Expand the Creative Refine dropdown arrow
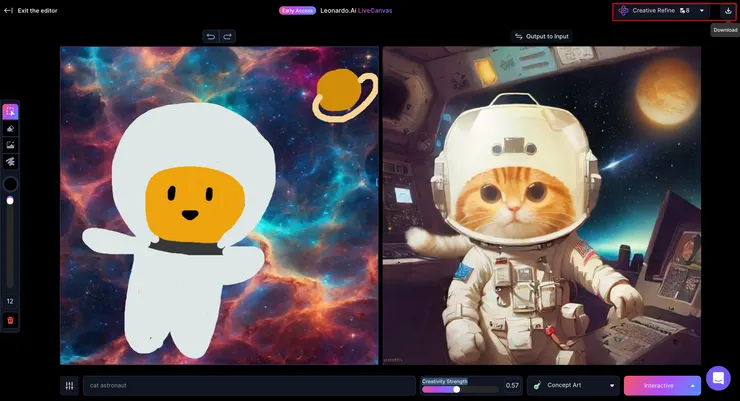740x401 pixels. [x=702, y=10]
